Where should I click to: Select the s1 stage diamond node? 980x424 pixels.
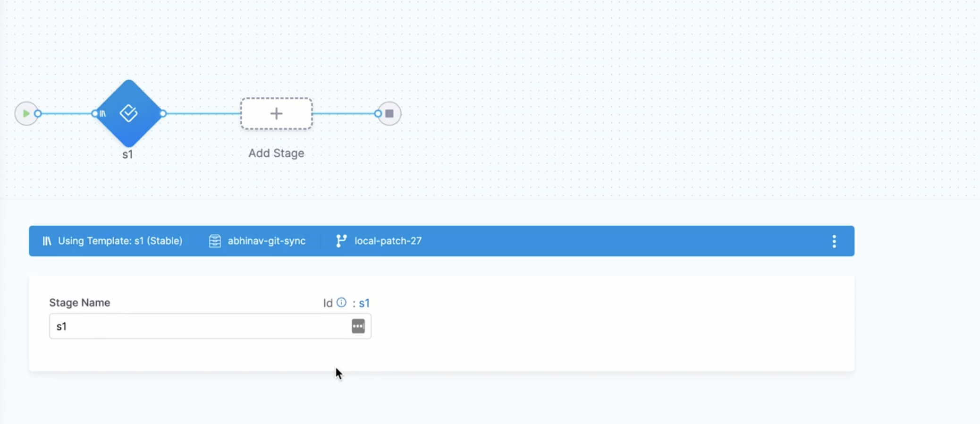click(x=129, y=113)
